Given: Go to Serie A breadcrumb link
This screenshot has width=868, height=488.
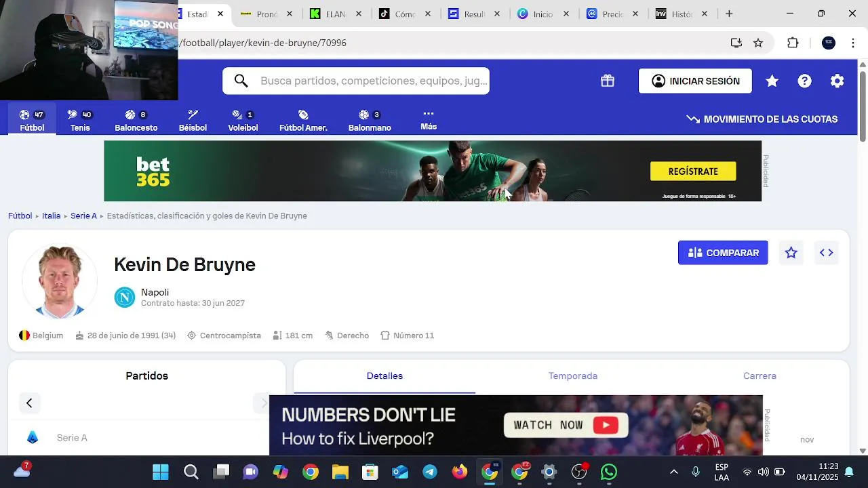Looking at the screenshot, I should click(83, 216).
